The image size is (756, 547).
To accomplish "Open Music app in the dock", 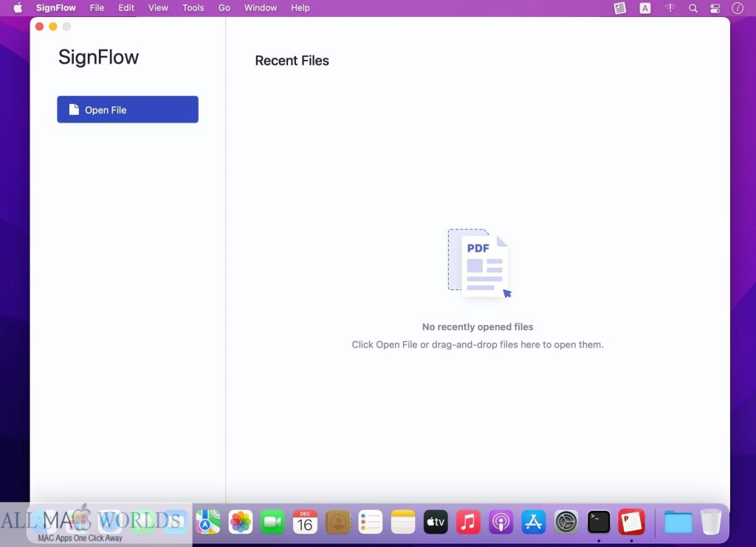I will (x=468, y=522).
